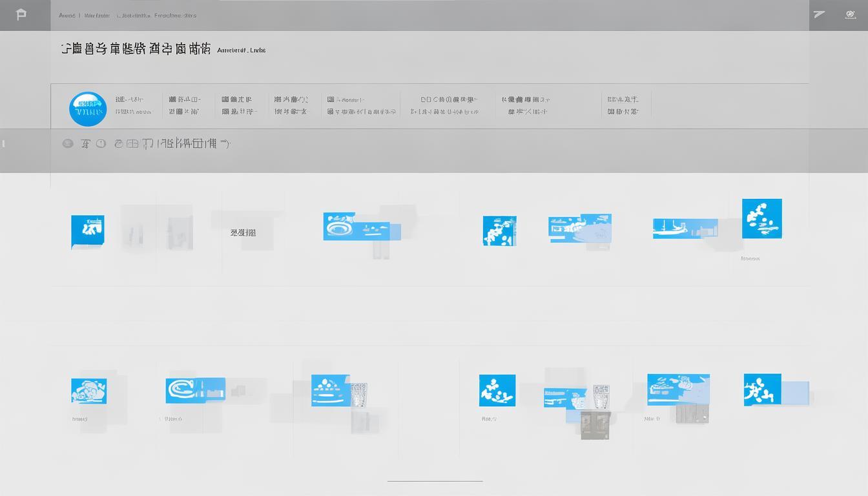The height and width of the screenshot is (496, 868).
Task: Select the last blue tile in bottom row
Action: [762, 389]
